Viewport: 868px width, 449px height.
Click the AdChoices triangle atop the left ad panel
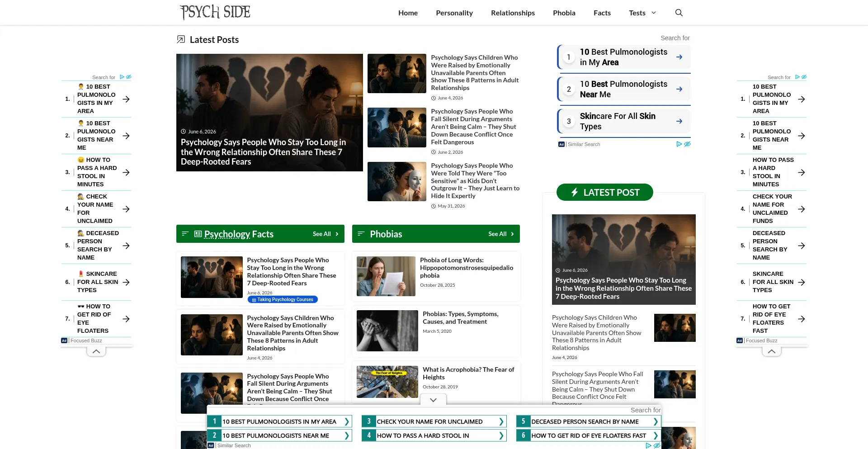click(122, 77)
